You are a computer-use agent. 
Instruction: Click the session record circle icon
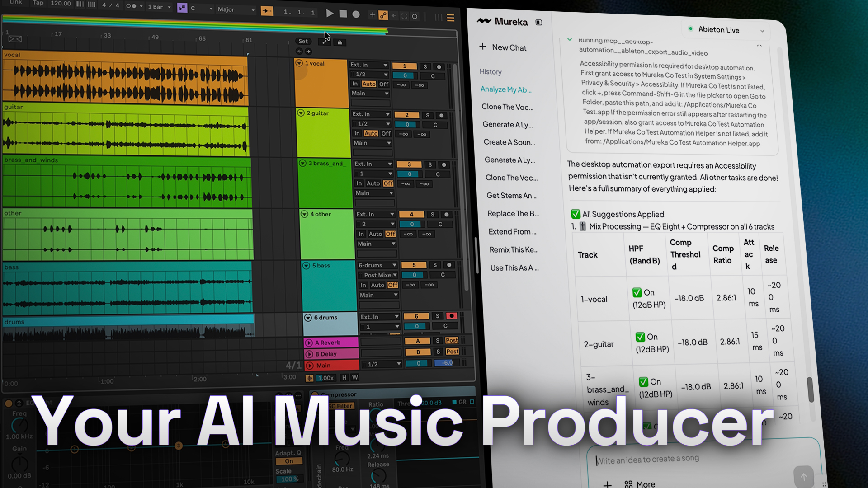(x=415, y=17)
